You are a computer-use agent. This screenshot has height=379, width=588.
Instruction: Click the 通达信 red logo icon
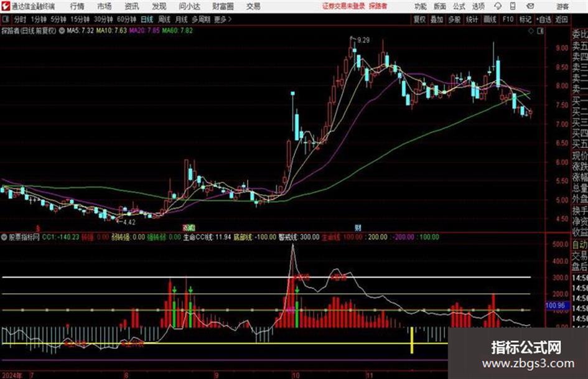[6, 6]
